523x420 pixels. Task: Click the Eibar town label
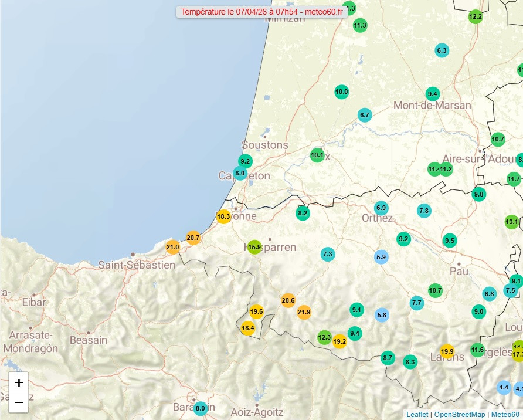pos(33,302)
